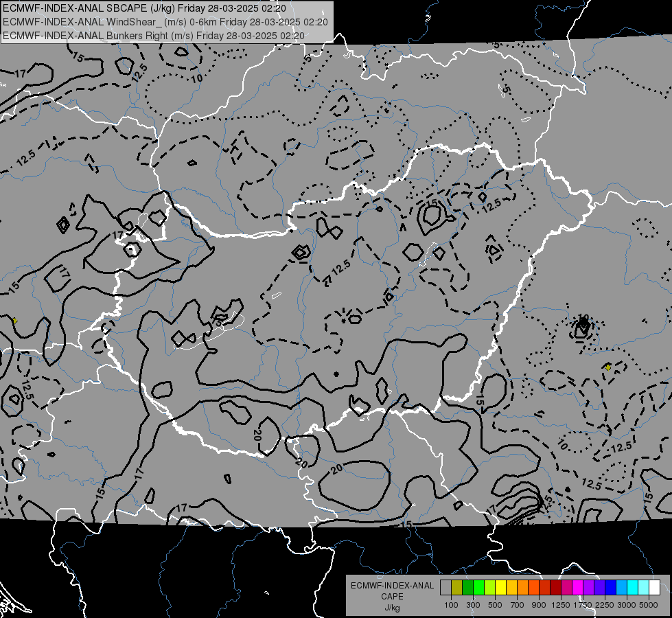Click the 500 legend value
672x618 pixels.
[x=495, y=605]
